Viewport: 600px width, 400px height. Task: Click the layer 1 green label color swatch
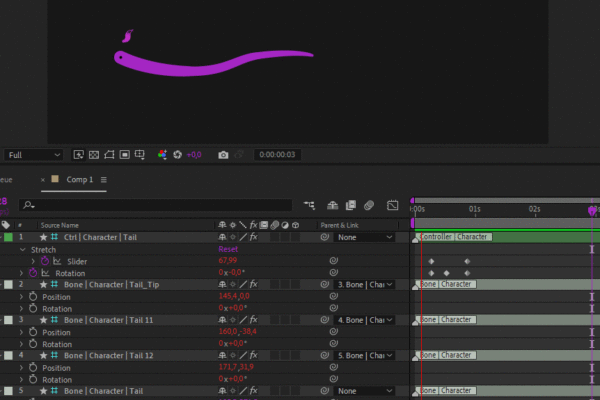click(x=8, y=238)
